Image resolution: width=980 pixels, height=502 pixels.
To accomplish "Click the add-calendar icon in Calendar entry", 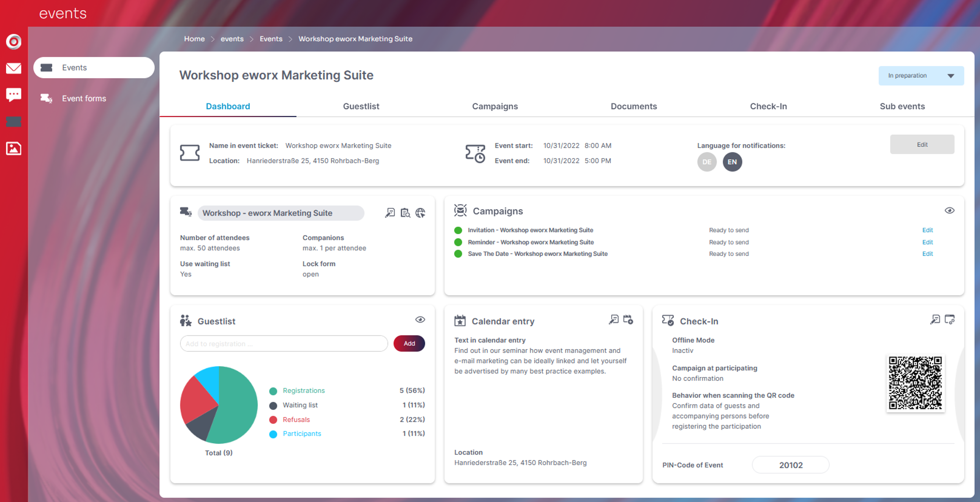I will tap(628, 319).
